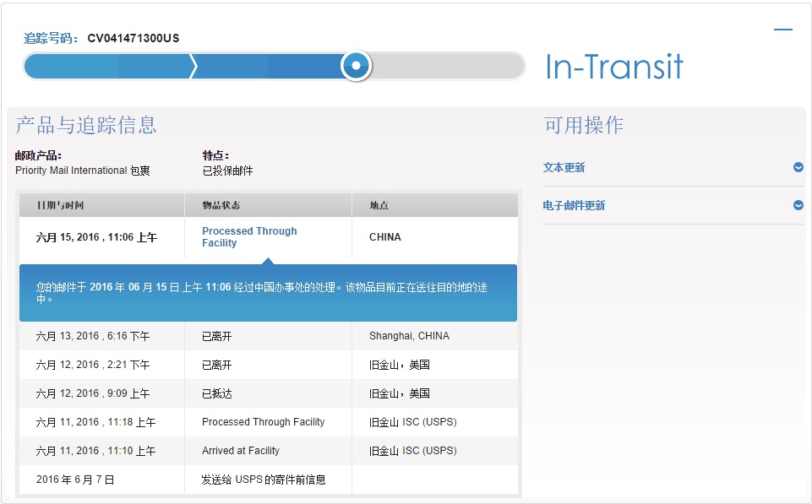Viewport: 812px width, 504px height.
Task: Click the Shanghai, CHINA location cell
Action: [x=409, y=336]
